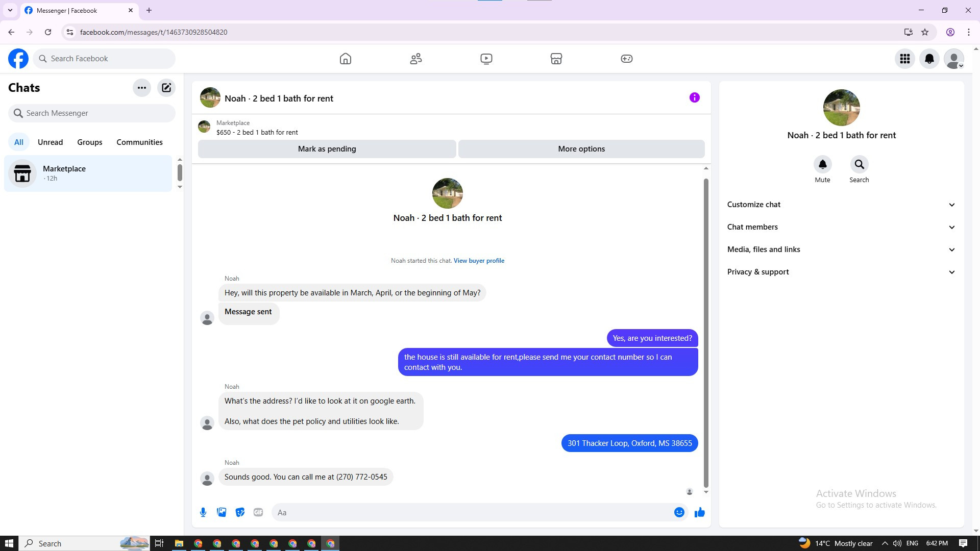
Task: Mute this conversation
Action: click(x=822, y=165)
